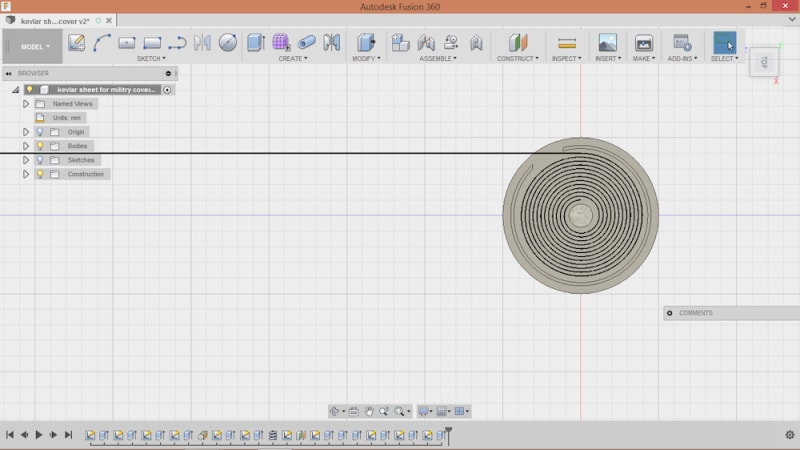
Task: Open the ADD-INS menu
Action: (682, 58)
